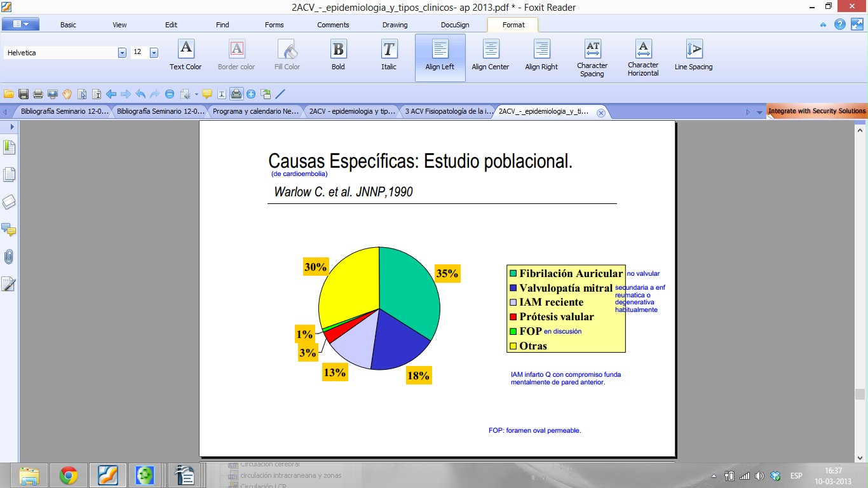The height and width of the screenshot is (488, 868).
Task: Toggle Bold formatting
Action: coord(338,55)
